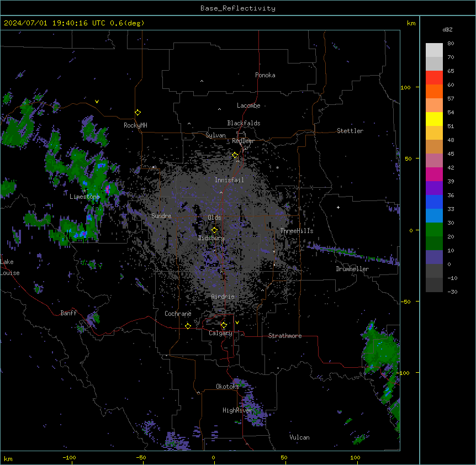Click the HighRiver label
Image resolution: width=476 pixels, height=465 pixels.
point(237,410)
